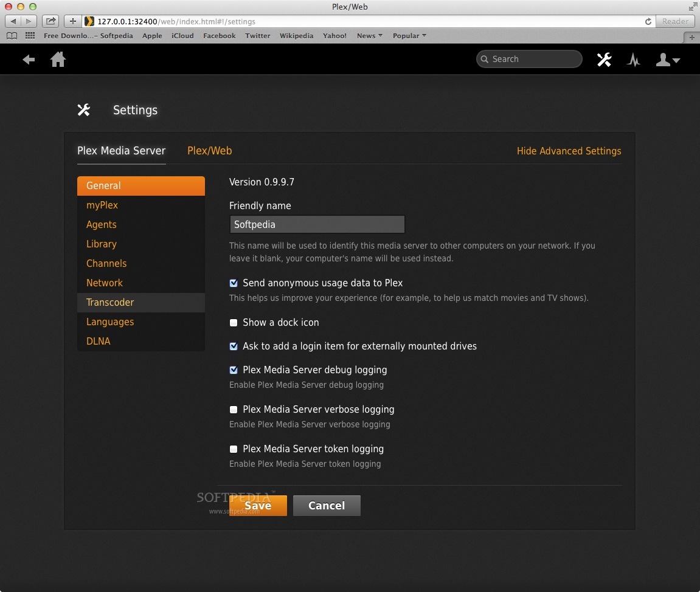
Task: Open the Facebook bookmark
Action: [x=219, y=36]
